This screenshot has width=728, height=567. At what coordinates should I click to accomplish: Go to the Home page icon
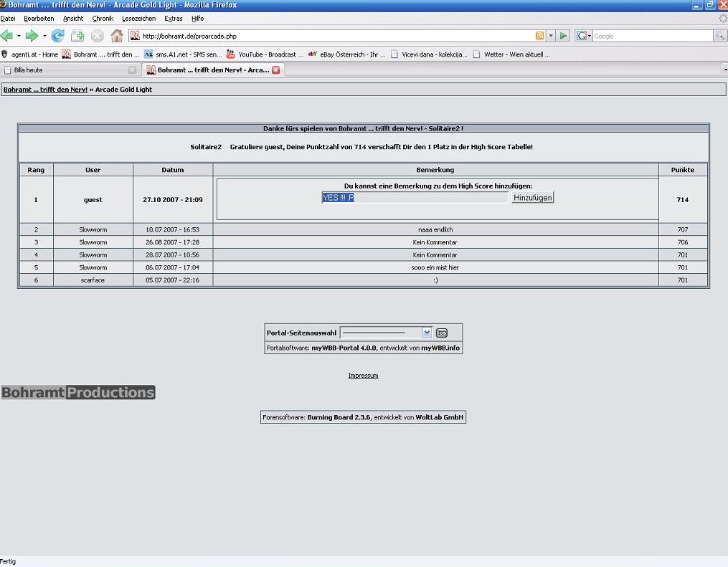pos(117,36)
